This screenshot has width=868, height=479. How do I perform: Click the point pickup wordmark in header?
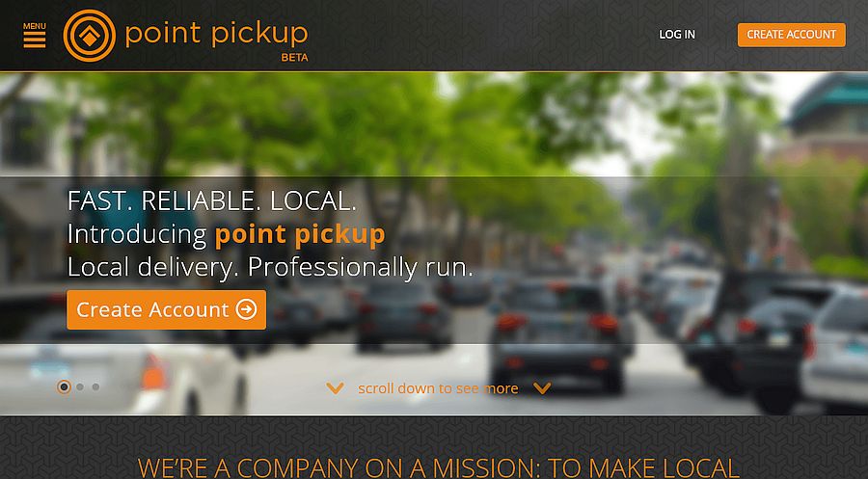[x=216, y=35]
